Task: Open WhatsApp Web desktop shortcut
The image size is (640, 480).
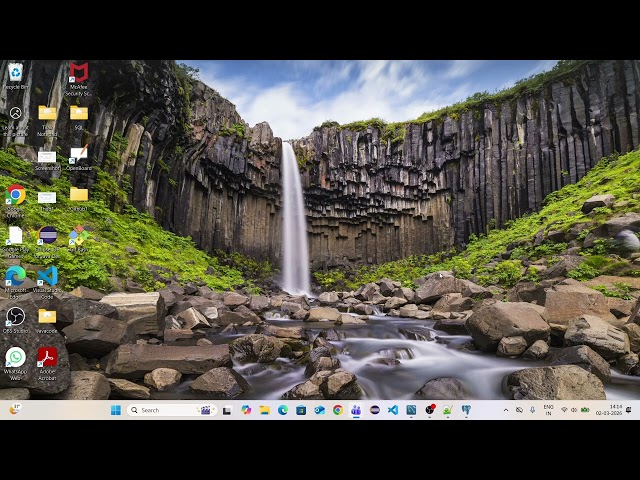Action: click(x=15, y=358)
